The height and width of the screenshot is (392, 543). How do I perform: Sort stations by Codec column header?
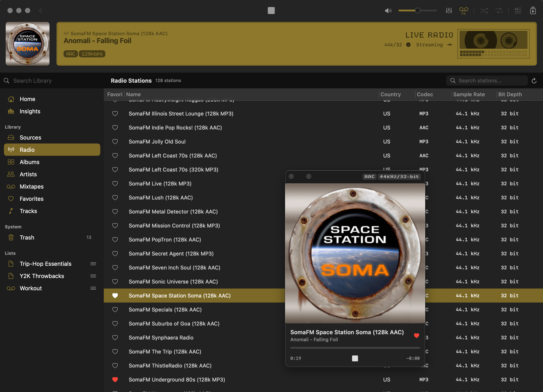(x=425, y=94)
